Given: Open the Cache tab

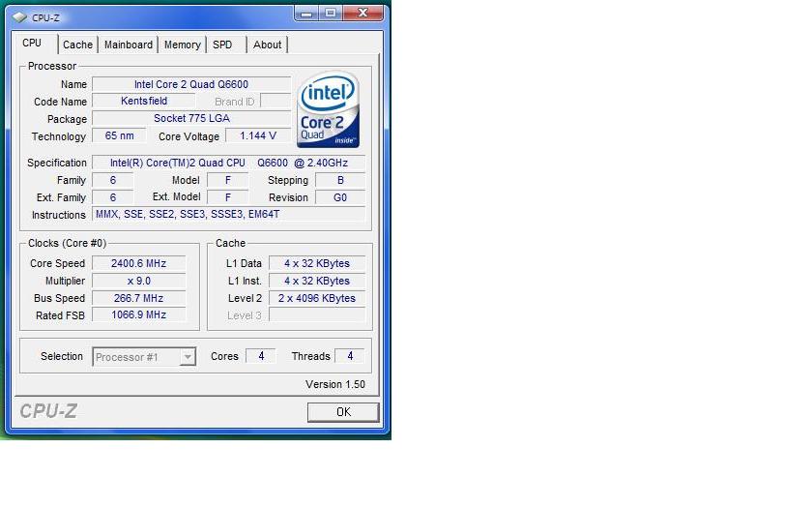Looking at the screenshot, I should pyautogui.click(x=77, y=45).
